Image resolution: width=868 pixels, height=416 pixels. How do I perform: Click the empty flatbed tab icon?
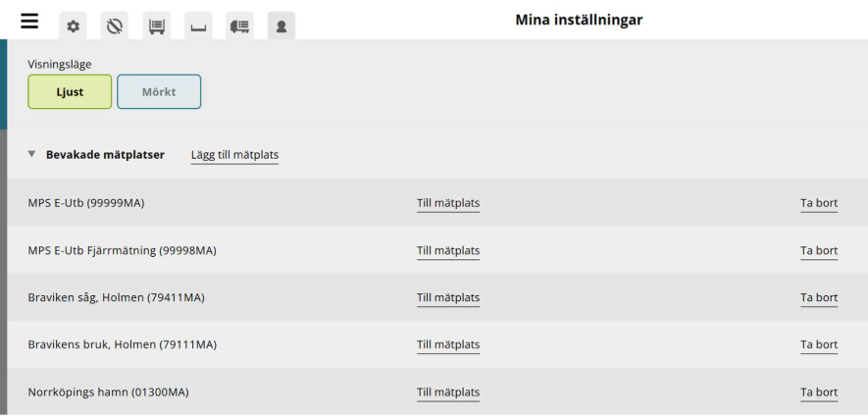(x=198, y=26)
